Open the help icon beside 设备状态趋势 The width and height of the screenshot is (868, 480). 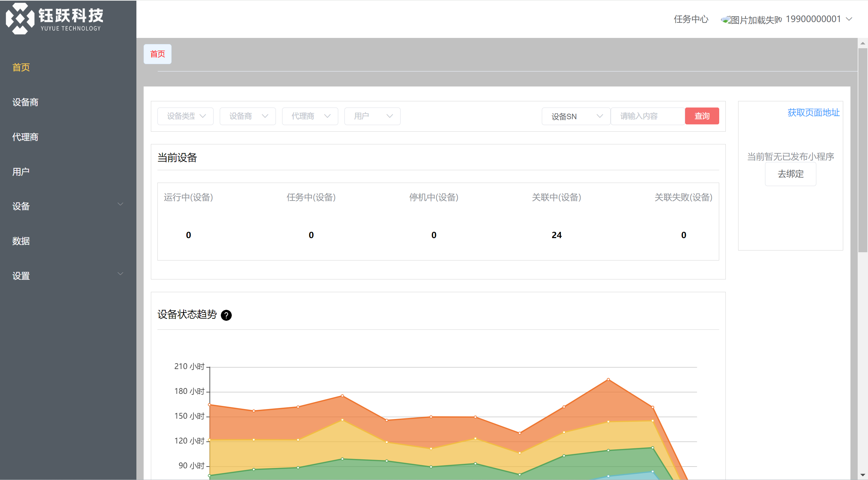(x=226, y=315)
